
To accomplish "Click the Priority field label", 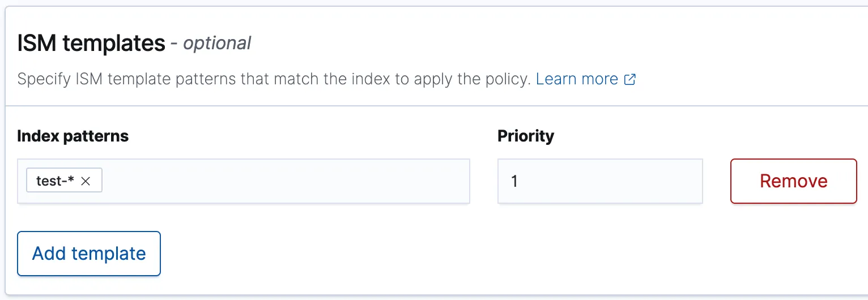I will tap(526, 136).
